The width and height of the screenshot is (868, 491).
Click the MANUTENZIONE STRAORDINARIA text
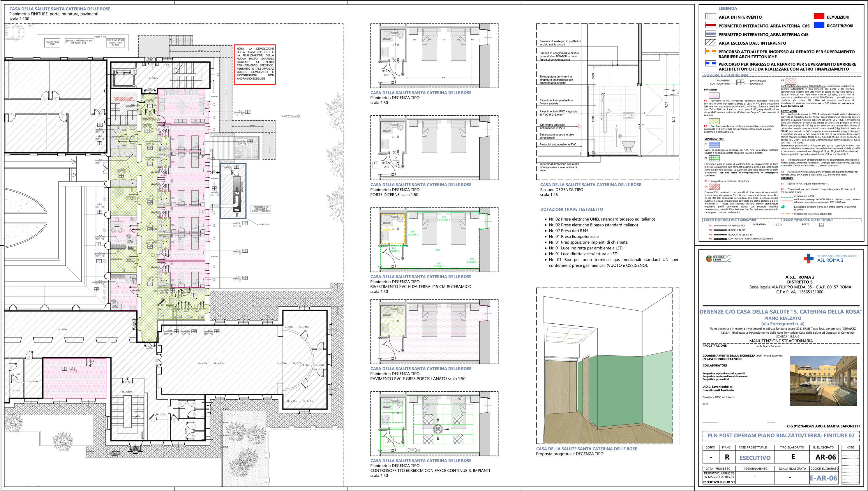click(781, 341)
